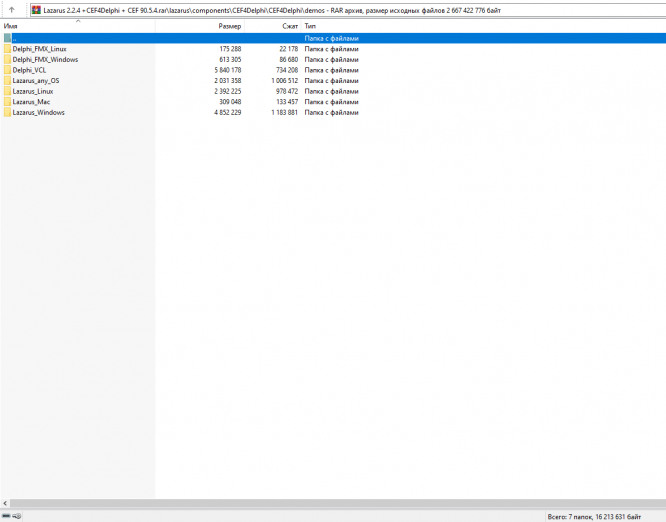666x522 pixels.
Task: Click the size value 613 305
Action: point(230,59)
